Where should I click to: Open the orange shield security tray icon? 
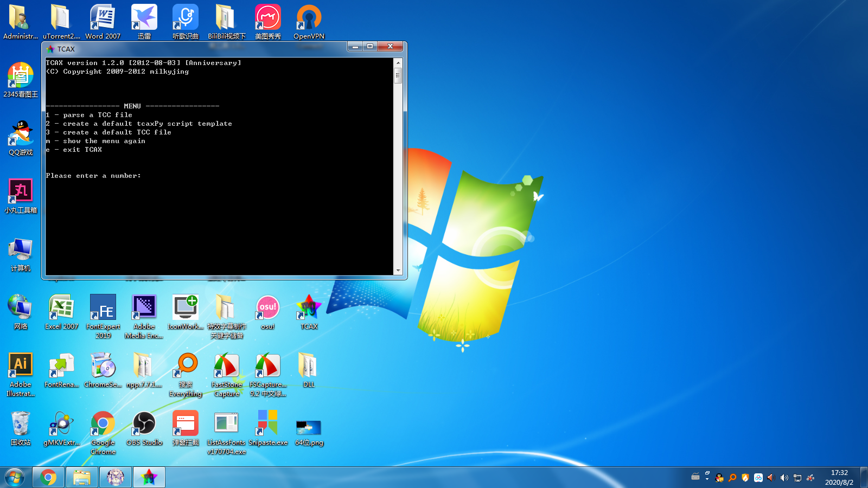click(x=745, y=478)
